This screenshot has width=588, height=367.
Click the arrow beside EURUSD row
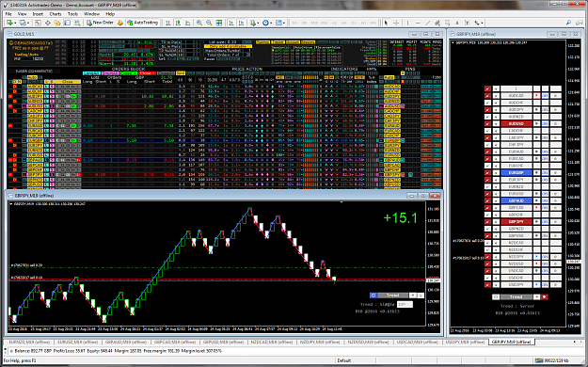pos(496,194)
